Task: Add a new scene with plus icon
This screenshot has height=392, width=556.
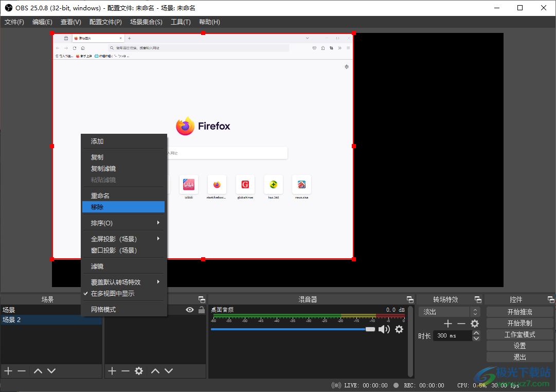Action: coord(8,371)
